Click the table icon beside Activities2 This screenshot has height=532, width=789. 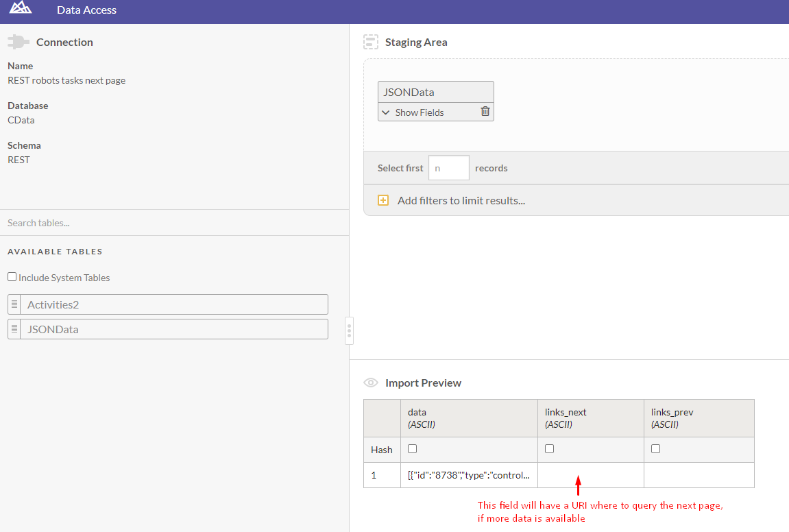(14, 304)
